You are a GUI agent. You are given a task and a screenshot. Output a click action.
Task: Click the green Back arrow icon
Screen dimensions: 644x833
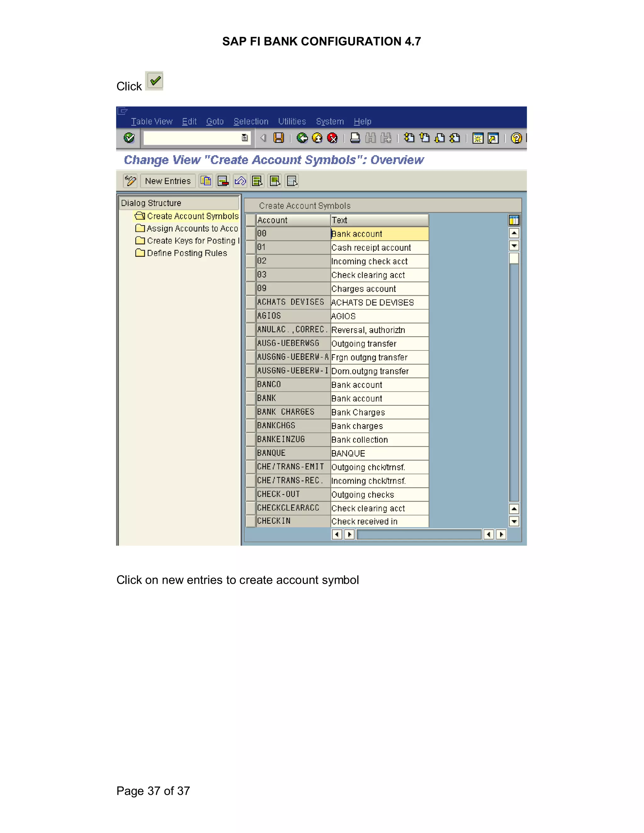point(302,138)
